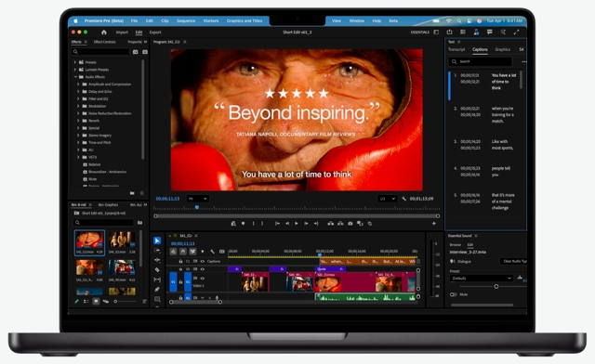Click the Export Frame camera icon
Image resolution: width=595 pixels, height=364 pixels.
[350, 224]
